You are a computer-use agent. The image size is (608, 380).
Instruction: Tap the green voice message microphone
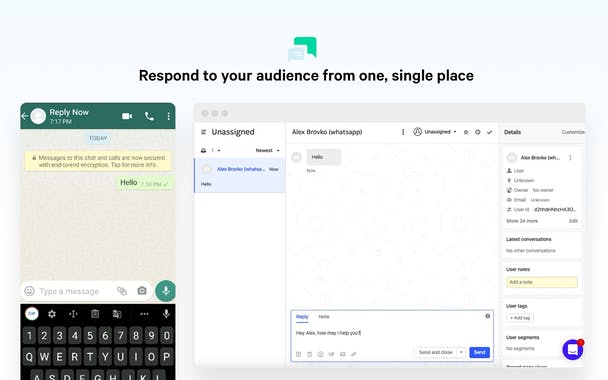[x=166, y=291]
